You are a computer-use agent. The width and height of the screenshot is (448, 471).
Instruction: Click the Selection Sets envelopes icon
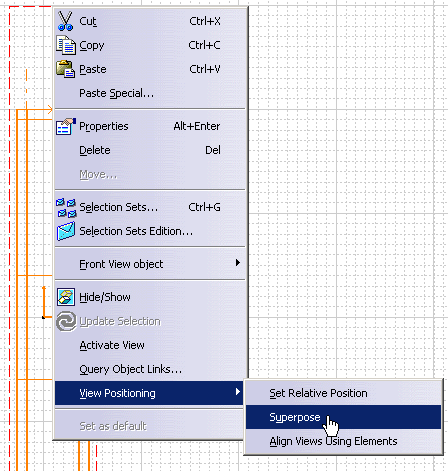pyautogui.click(x=66, y=208)
